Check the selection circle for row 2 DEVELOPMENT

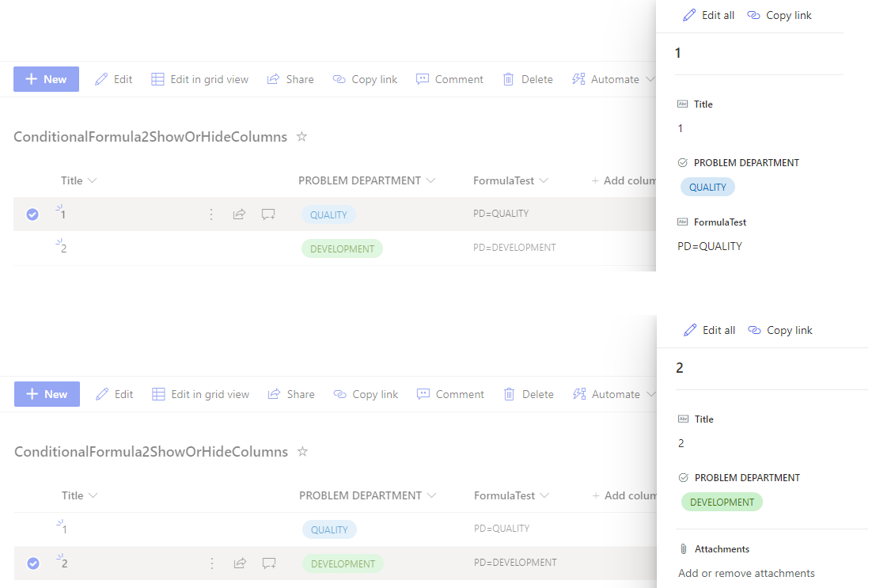pyautogui.click(x=32, y=563)
